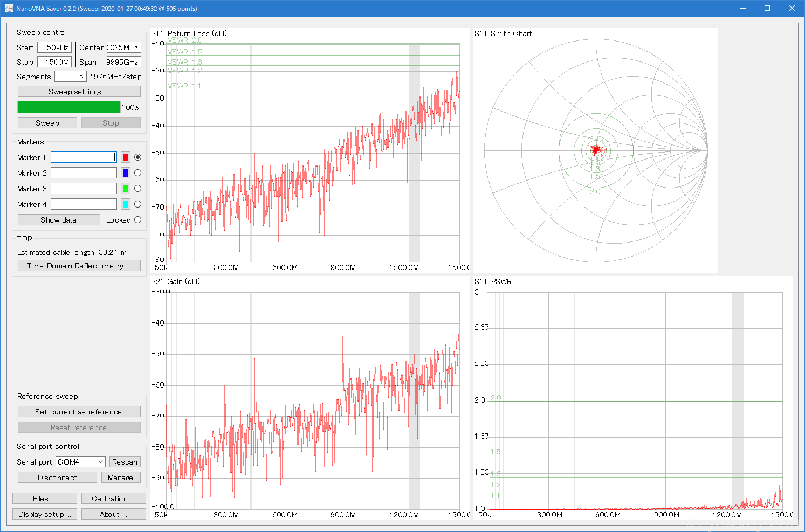Viewport: 805px width, 532px height.
Task: Click the S11 Smith Chart plot
Action: (596, 150)
